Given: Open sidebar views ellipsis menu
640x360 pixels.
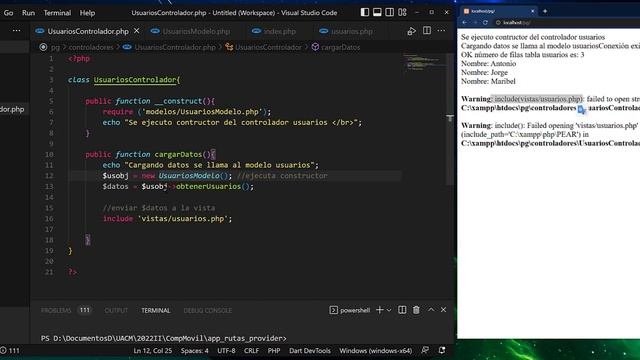Looking at the screenshot, I should (x=16, y=31).
